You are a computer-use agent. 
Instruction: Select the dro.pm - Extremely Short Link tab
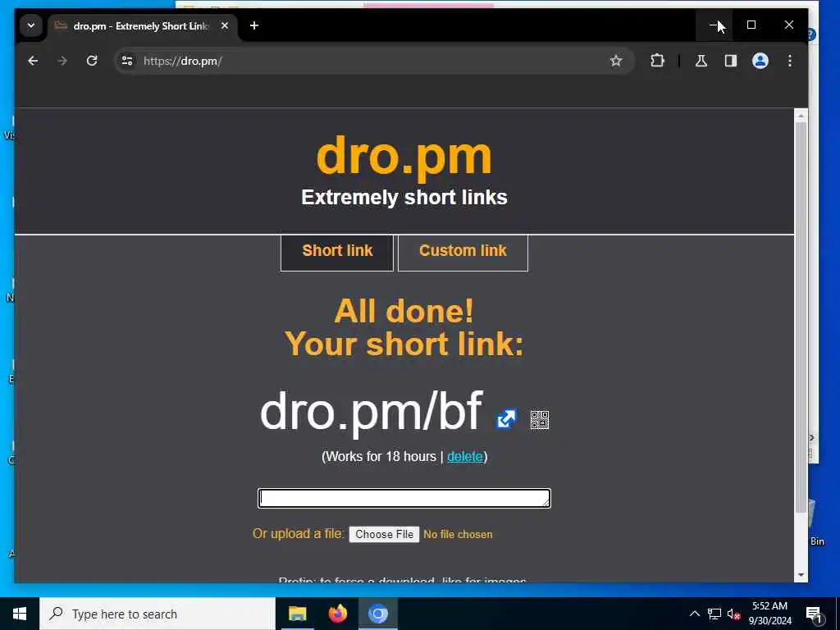(x=140, y=25)
